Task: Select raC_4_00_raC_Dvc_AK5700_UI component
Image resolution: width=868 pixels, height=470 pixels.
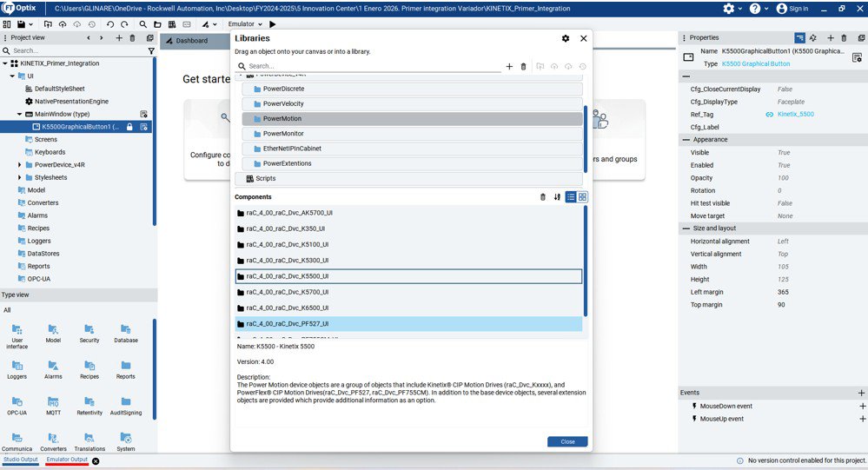Action: tap(408, 213)
